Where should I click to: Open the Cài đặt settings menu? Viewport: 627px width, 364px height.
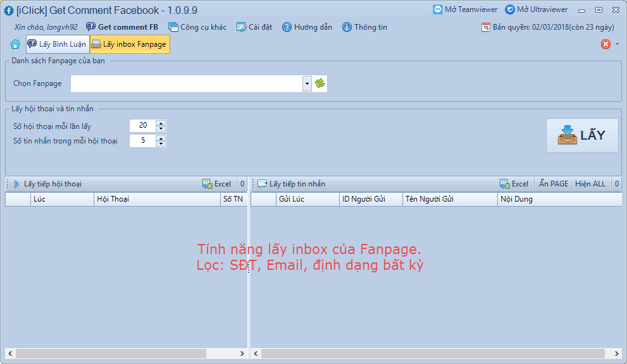pos(254,27)
